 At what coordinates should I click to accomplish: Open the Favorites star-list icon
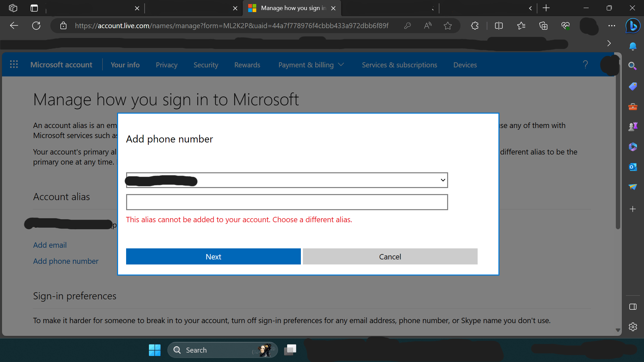pyautogui.click(x=521, y=26)
